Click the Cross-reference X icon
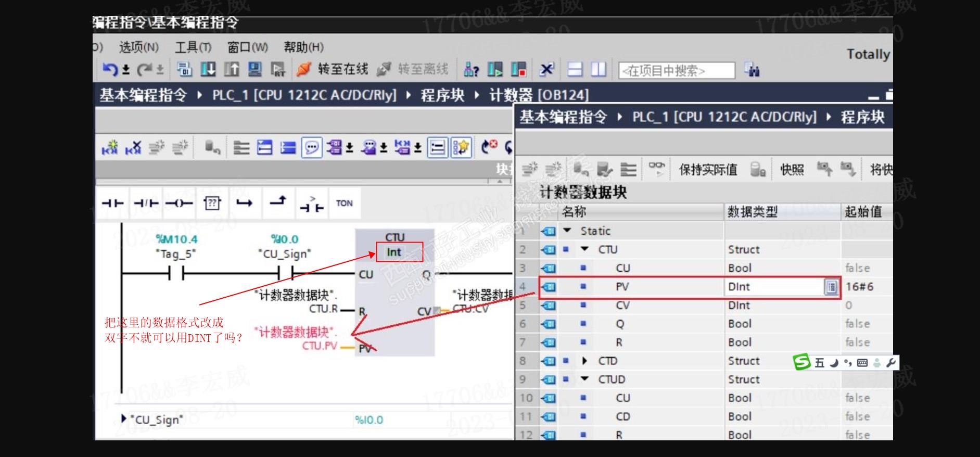Viewport: 980px width, 457px height. tap(546, 69)
